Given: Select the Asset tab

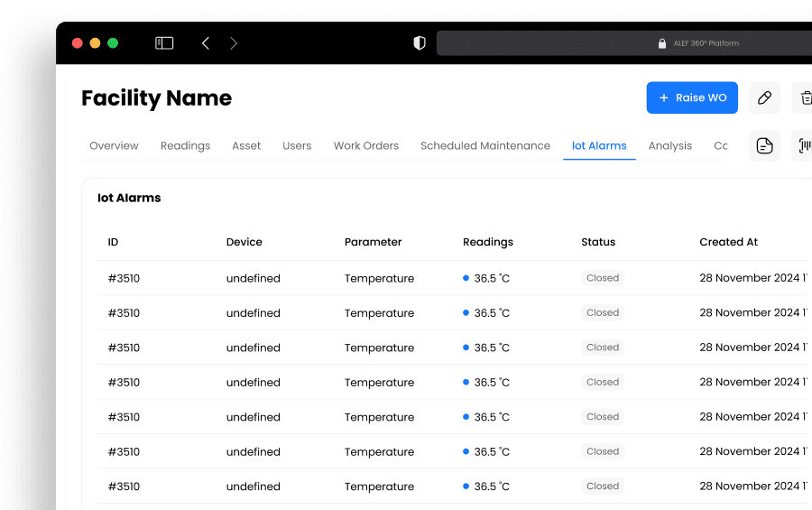Looking at the screenshot, I should pos(246,145).
